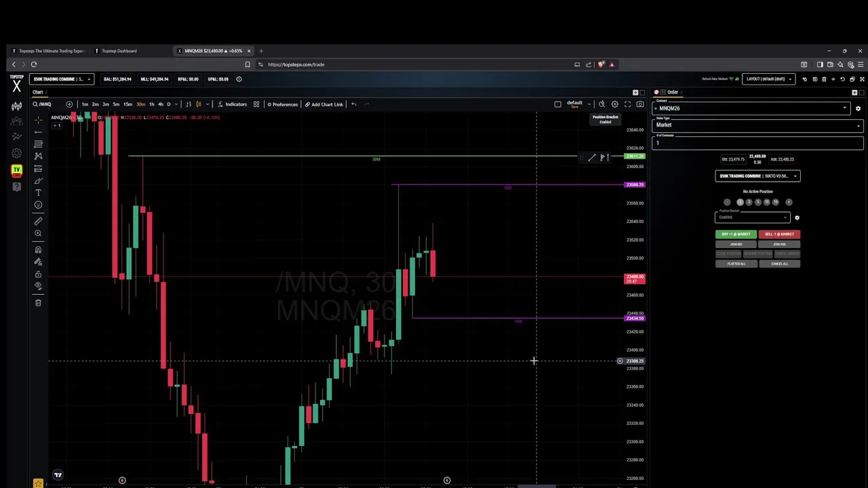The height and width of the screenshot is (488, 868).
Task: Open the Chart panel tab
Action: (38, 92)
